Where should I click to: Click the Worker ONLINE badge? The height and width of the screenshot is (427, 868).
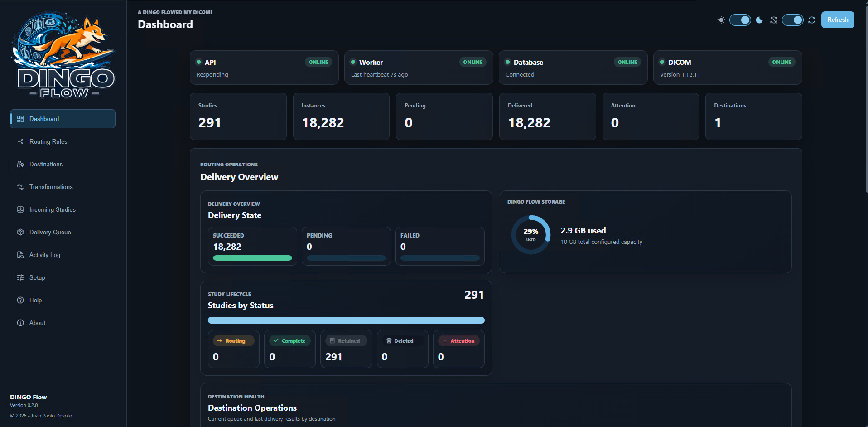pyautogui.click(x=473, y=62)
